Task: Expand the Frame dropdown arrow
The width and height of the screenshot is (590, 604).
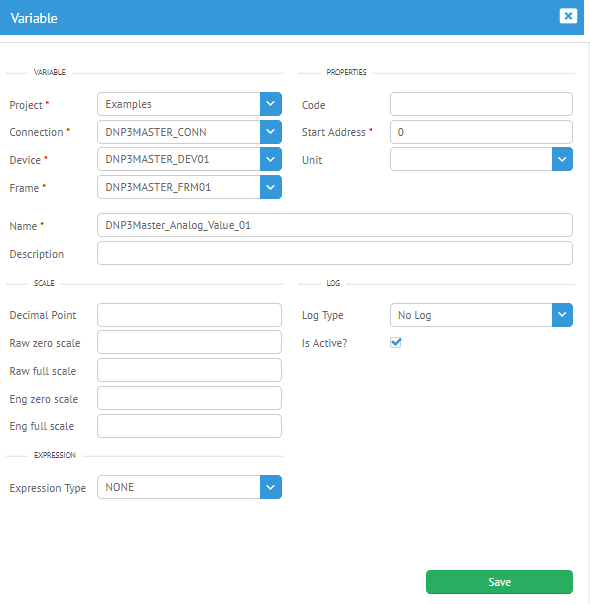Action: pos(271,187)
